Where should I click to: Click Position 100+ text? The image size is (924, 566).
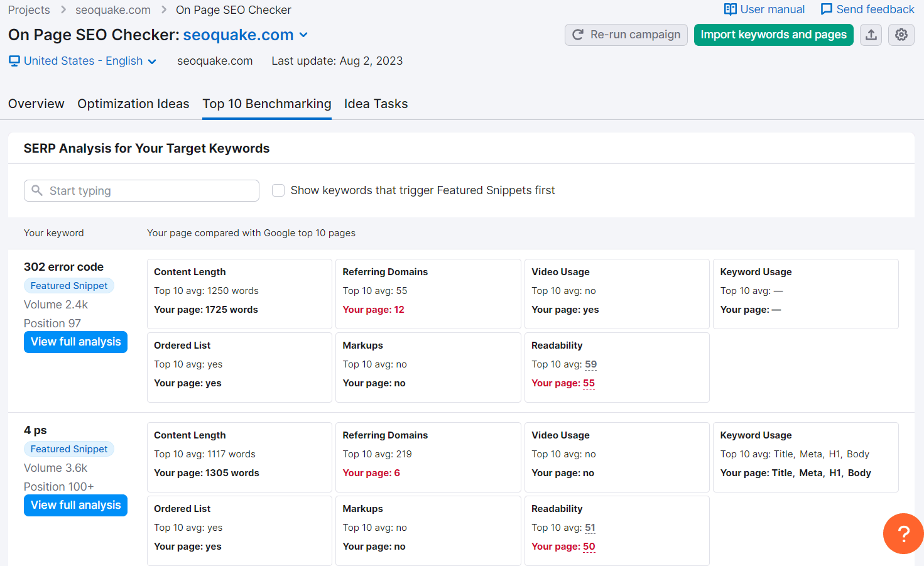59,487
